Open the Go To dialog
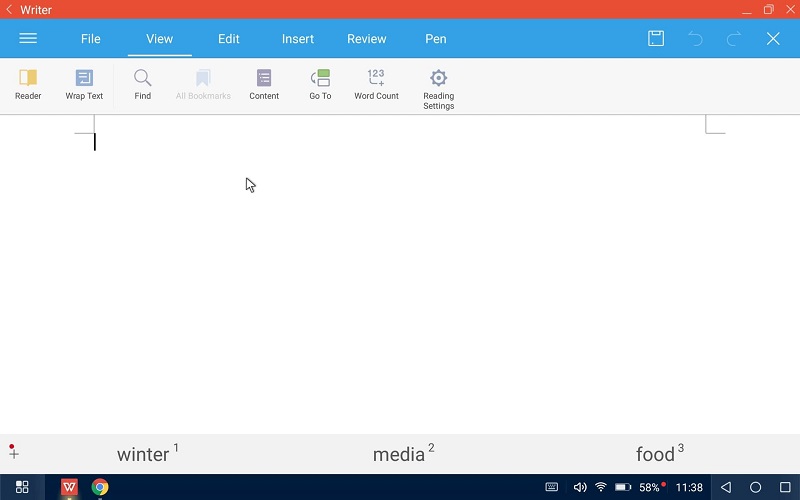Image resolution: width=800 pixels, height=500 pixels. click(320, 85)
